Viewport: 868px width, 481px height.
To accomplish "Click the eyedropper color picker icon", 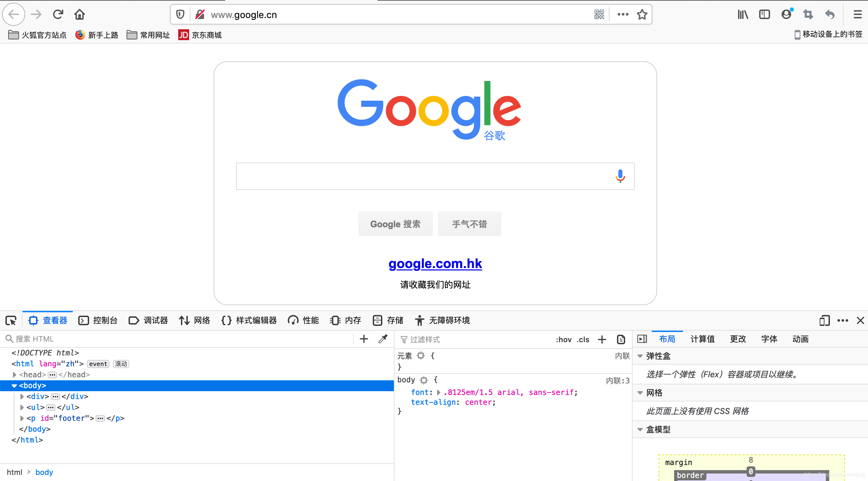I will (383, 339).
